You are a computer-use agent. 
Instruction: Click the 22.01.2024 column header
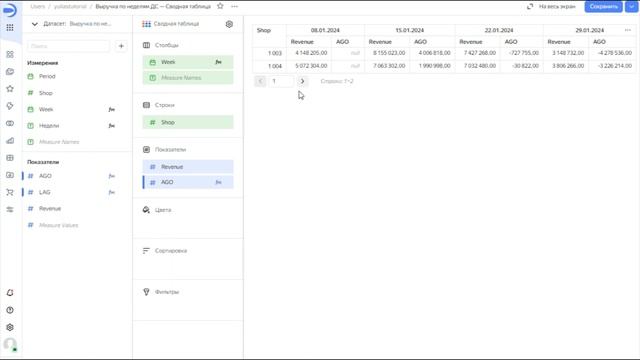pos(499,30)
